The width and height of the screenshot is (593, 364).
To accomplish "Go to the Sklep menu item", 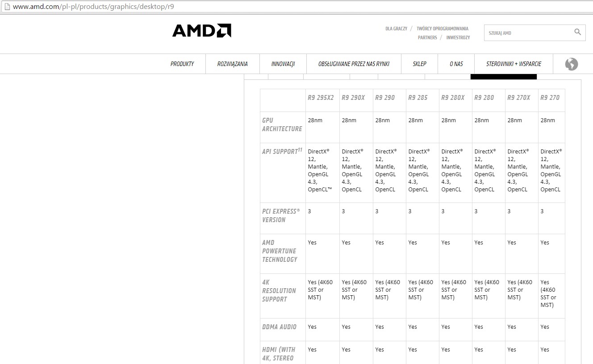I will click(x=419, y=64).
